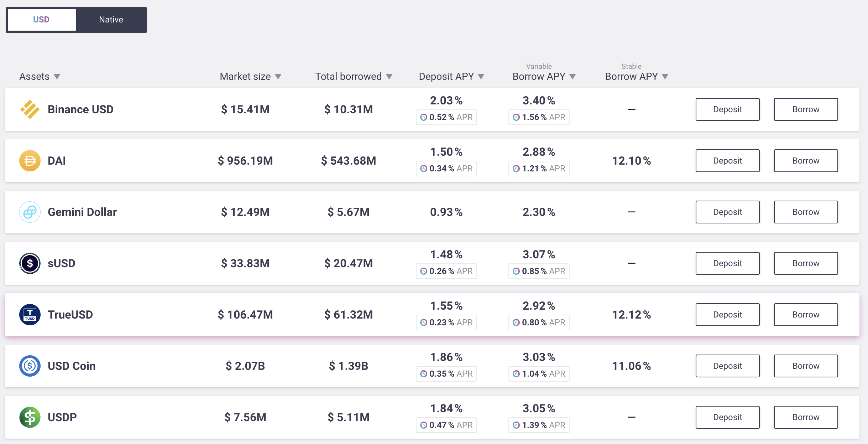
Task: Click DAI market size $ 956.19M
Action: (245, 161)
